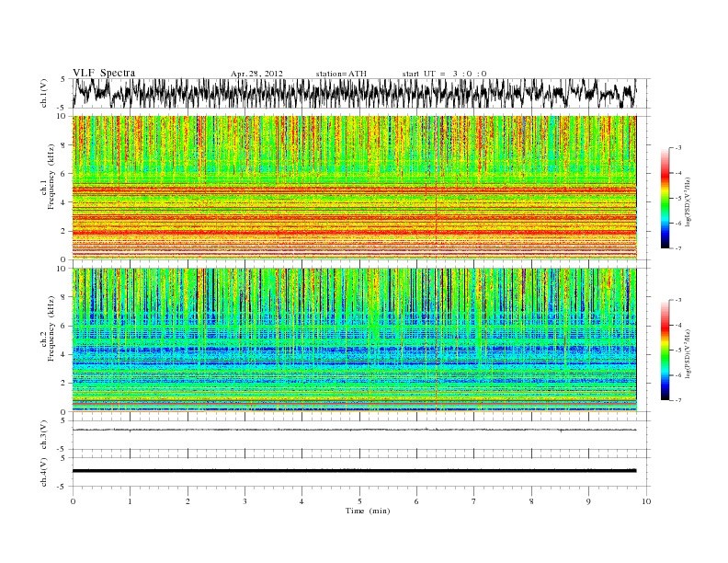
Task: Click the ch.1 spectrogram color scale bar
Action: (x=665, y=198)
